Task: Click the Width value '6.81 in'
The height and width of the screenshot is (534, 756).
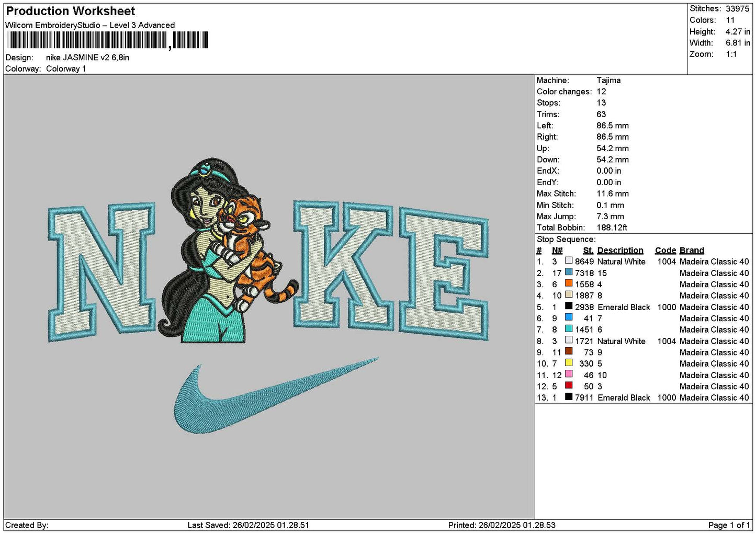Action: click(x=738, y=43)
